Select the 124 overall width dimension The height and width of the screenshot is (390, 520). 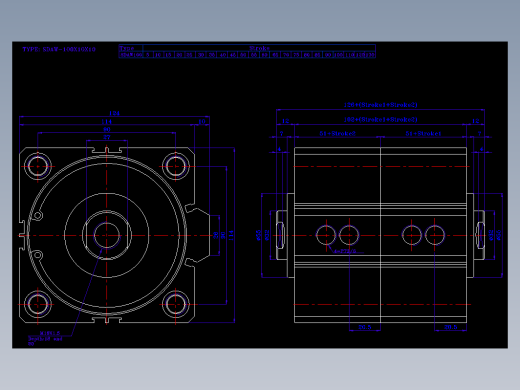114,113
